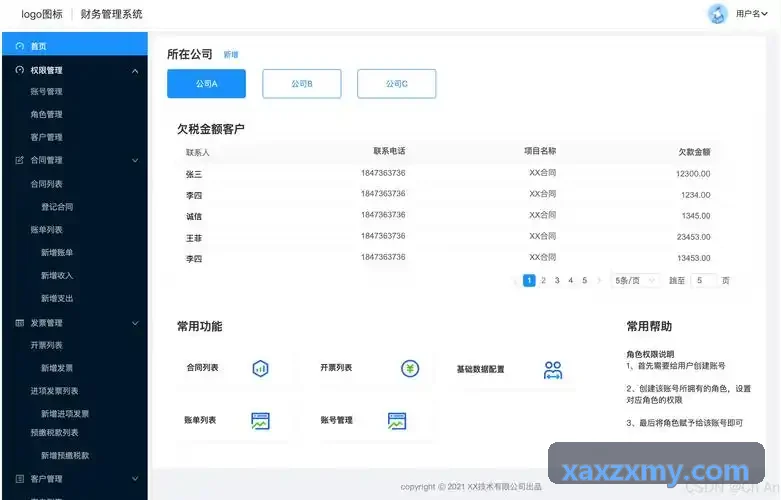Image resolution: width=781 pixels, height=500 pixels.
Task: Open the 用户名 dropdown
Action: pyautogui.click(x=751, y=14)
